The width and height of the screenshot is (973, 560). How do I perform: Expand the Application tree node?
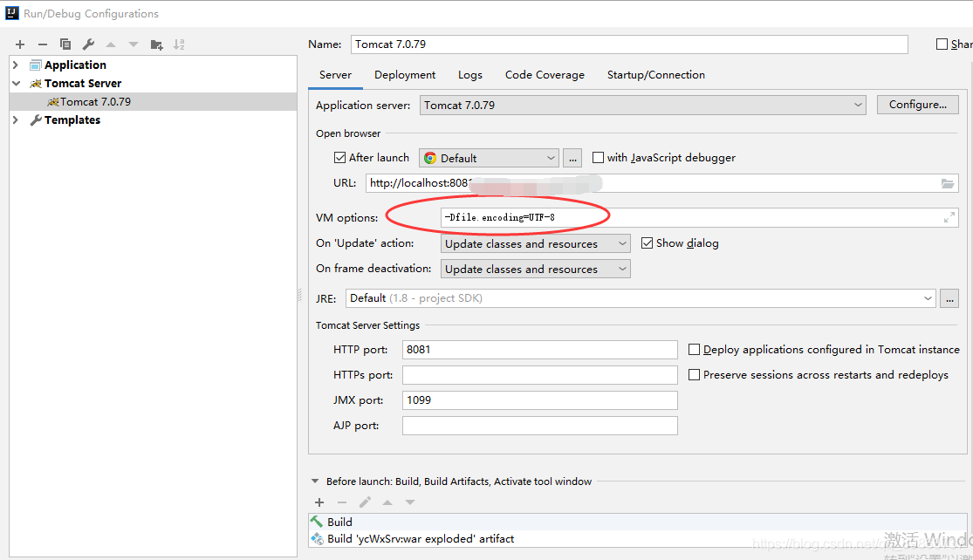pyautogui.click(x=16, y=65)
